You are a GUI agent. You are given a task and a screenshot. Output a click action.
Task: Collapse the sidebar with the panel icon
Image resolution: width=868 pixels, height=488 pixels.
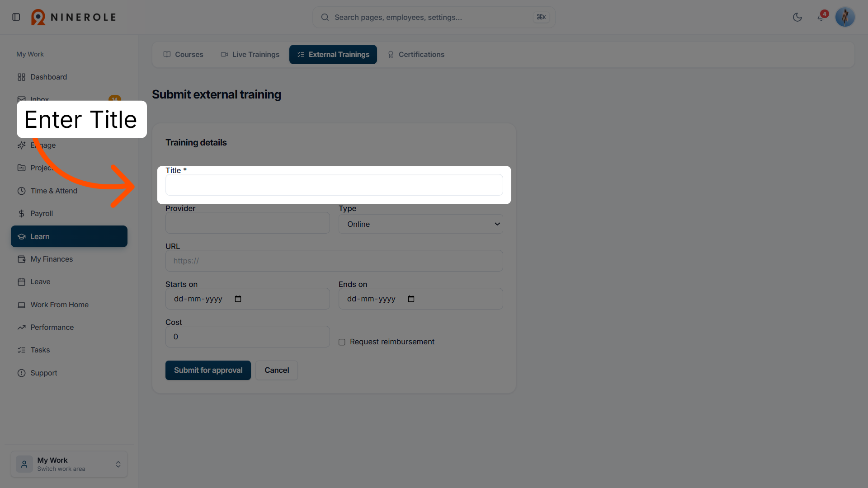(16, 17)
